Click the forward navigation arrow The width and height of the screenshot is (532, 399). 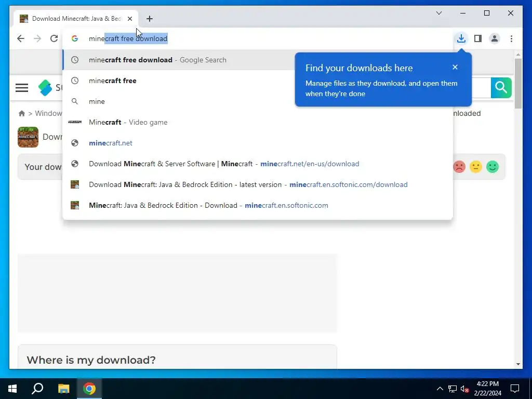coord(37,38)
